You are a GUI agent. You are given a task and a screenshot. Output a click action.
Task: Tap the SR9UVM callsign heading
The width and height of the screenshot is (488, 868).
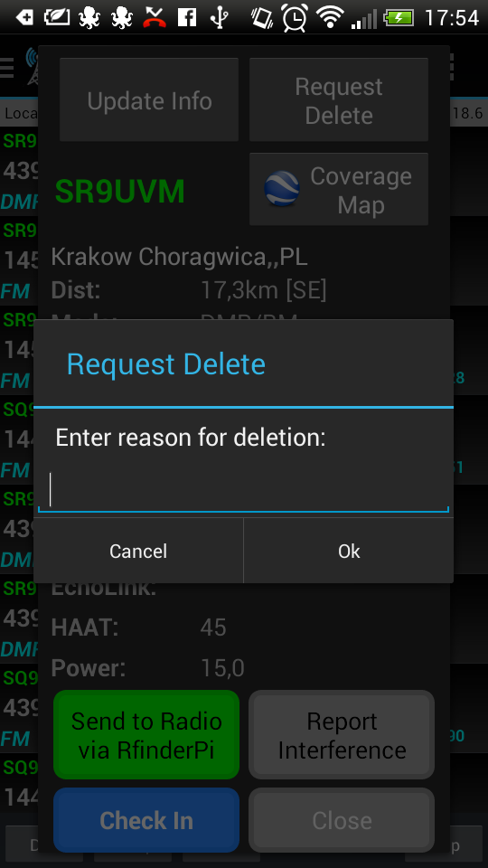pyautogui.click(x=120, y=192)
